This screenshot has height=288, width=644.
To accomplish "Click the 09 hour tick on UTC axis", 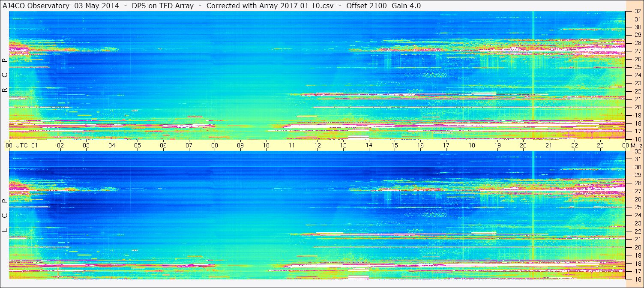I will pos(240,145).
